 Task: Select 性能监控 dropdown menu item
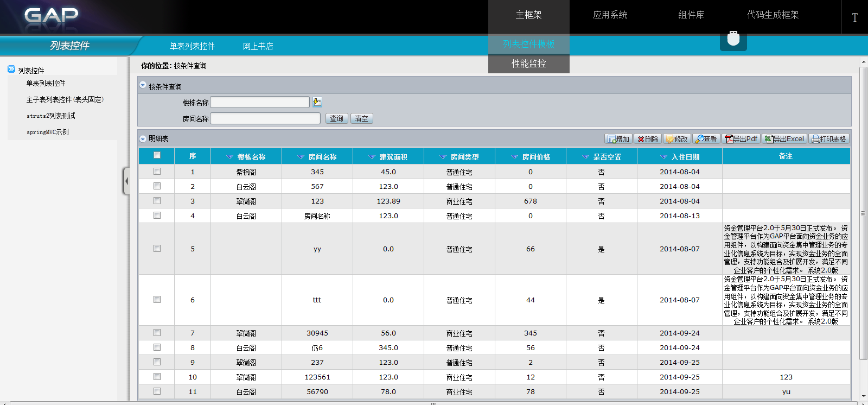point(529,64)
